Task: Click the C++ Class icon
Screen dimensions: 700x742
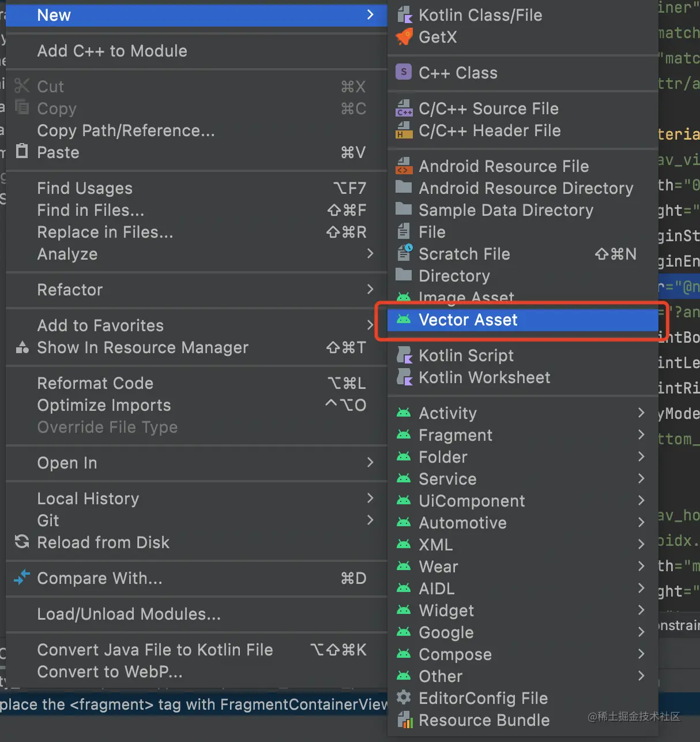Action: pos(404,73)
